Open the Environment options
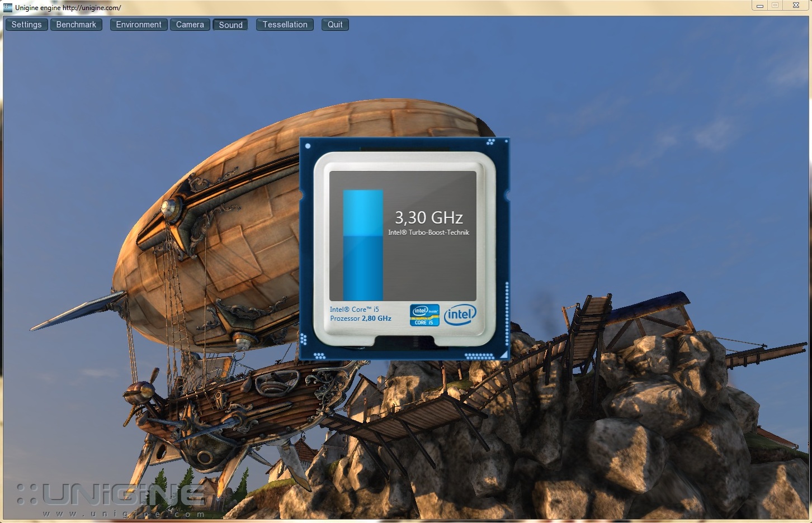This screenshot has width=812, height=523. [x=139, y=25]
